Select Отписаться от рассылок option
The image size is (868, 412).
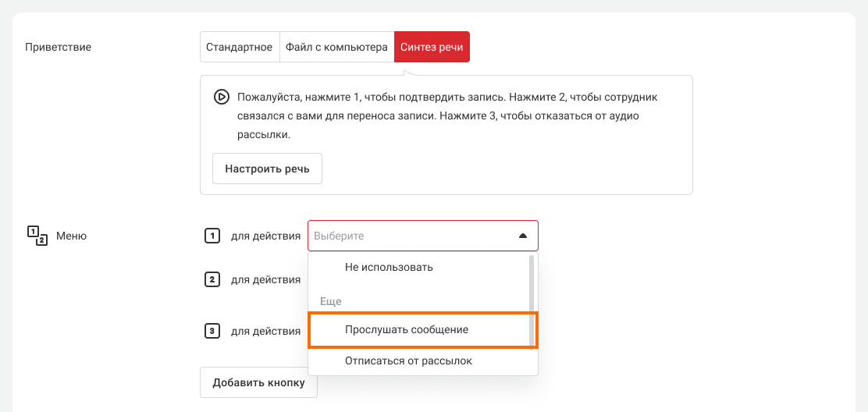408,361
